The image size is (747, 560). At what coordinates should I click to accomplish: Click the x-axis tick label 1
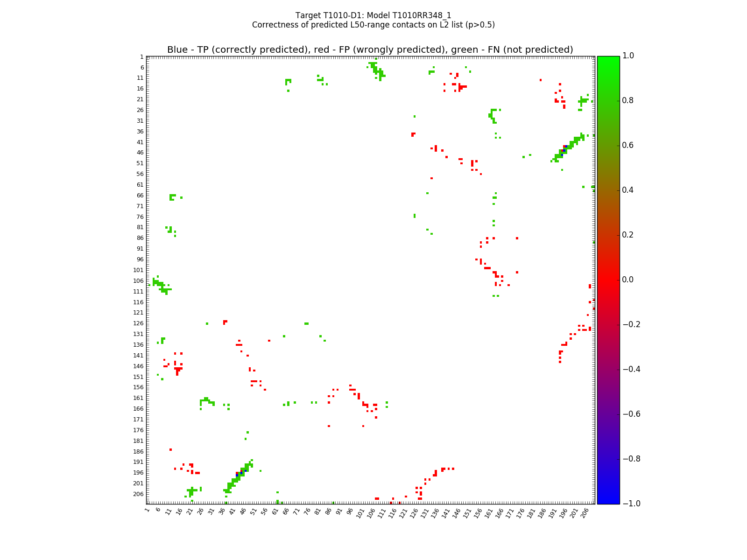[x=148, y=510]
